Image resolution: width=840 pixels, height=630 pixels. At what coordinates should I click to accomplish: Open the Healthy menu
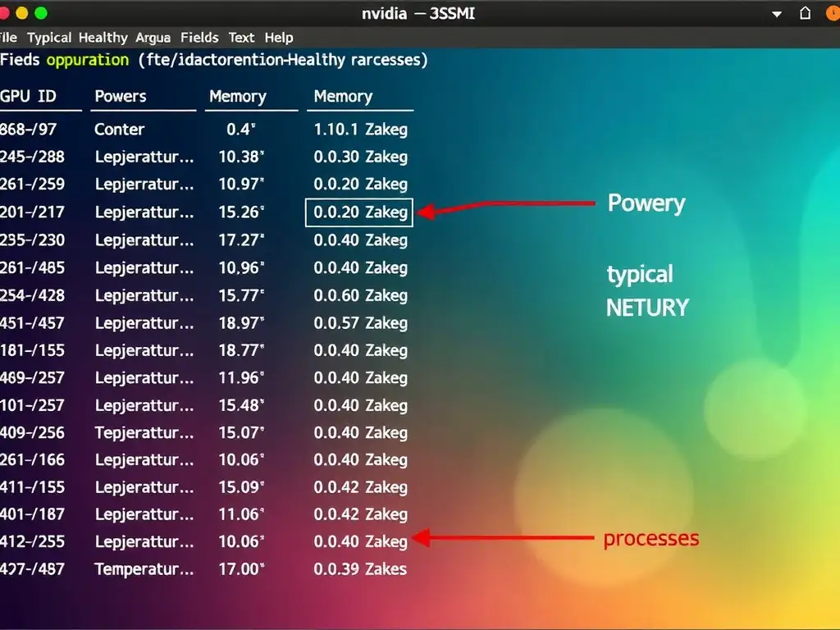103,38
